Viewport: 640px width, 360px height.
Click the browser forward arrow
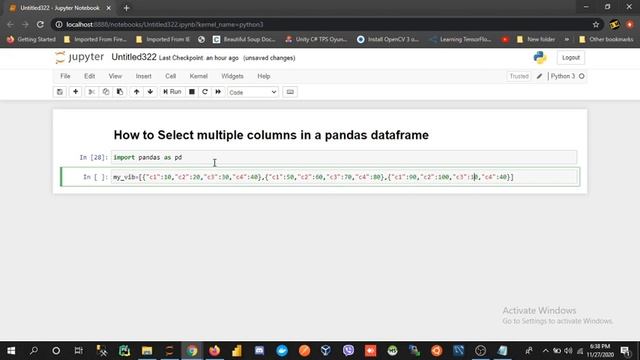(x=25, y=24)
